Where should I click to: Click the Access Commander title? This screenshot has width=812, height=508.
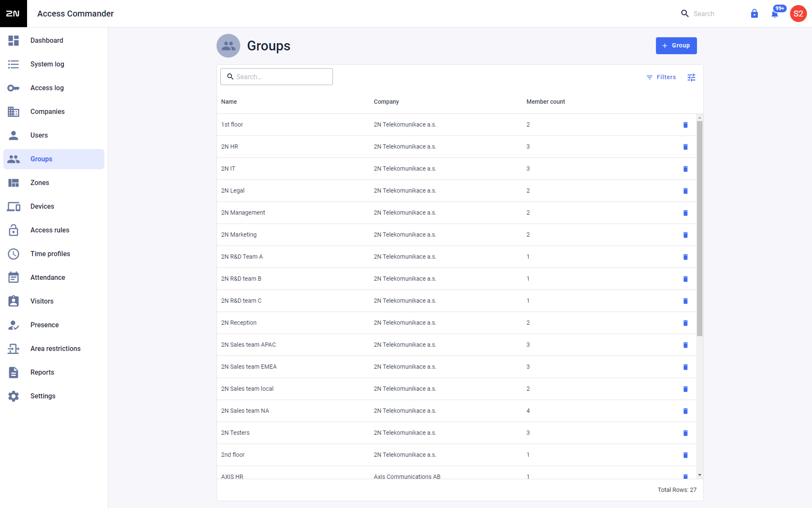click(75, 13)
